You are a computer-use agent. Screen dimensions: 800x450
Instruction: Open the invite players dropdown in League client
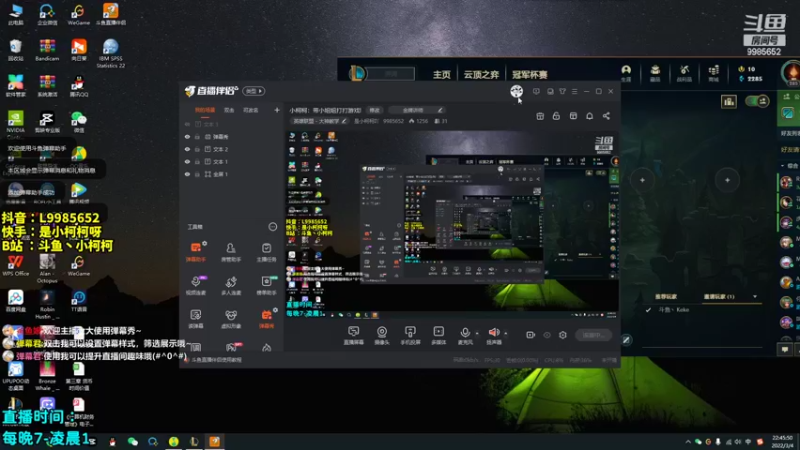point(755,296)
